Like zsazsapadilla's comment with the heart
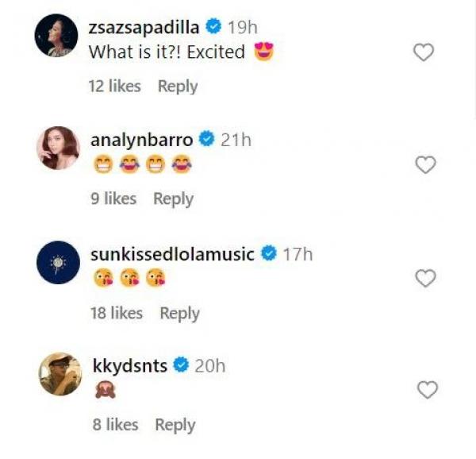The image size is (476, 459). [425, 52]
